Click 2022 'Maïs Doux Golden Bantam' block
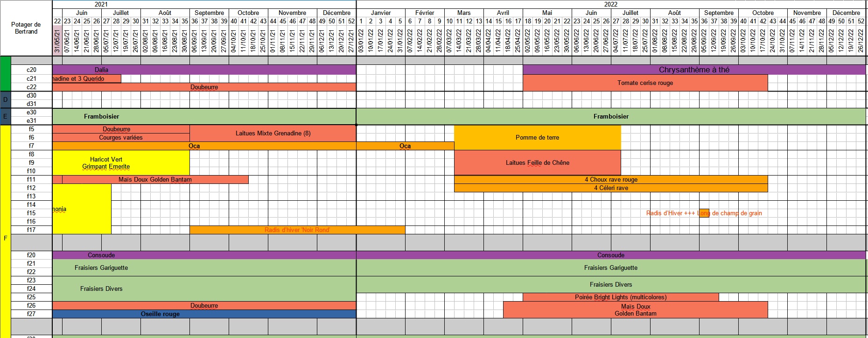Viewport: 868px width, 338px height. [x=636, y=310]
